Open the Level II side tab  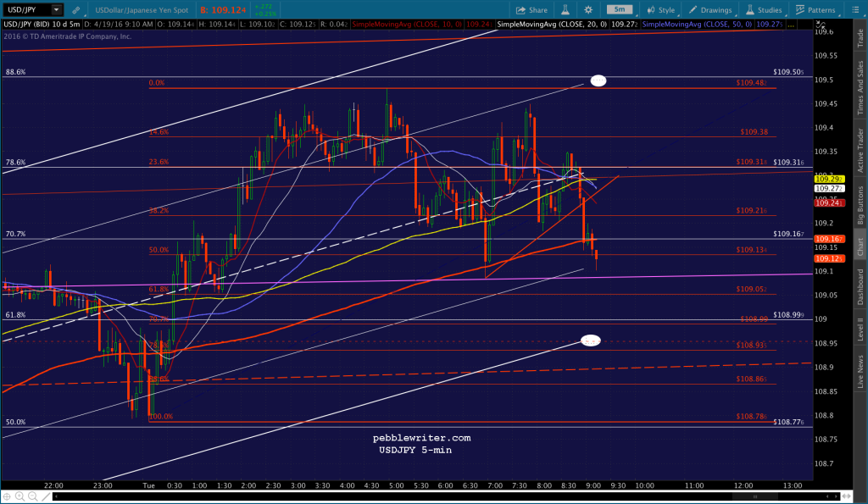pos(860,329)
